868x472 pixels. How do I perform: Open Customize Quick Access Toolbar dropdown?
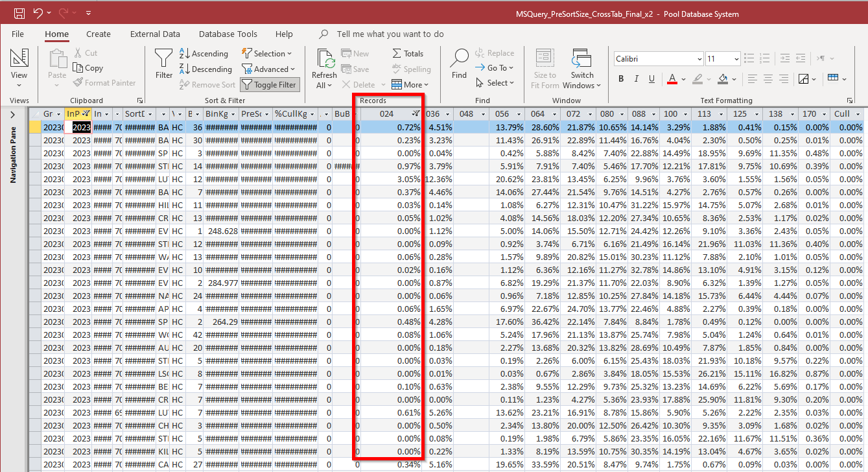pos(88,13)
